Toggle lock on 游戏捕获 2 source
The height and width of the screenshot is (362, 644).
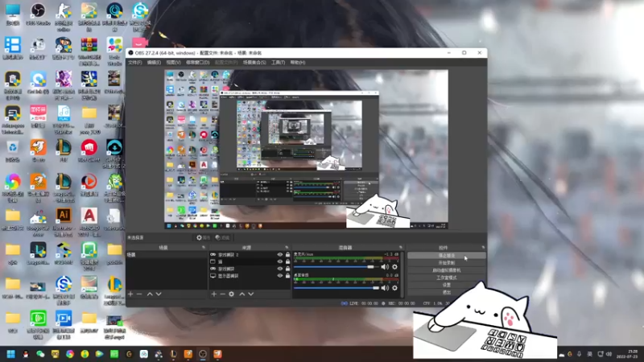point(287,255)
